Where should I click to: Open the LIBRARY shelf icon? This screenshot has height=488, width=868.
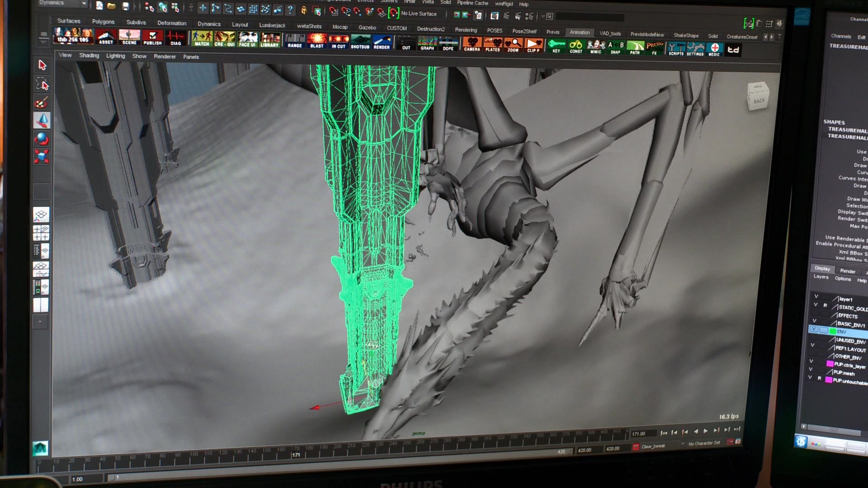click(270, 40)
